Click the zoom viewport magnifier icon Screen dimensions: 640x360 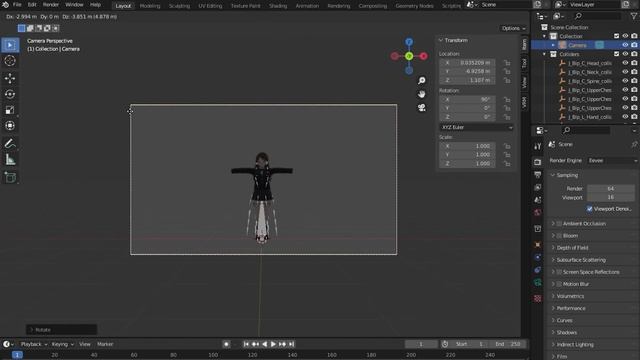point(422,80)
